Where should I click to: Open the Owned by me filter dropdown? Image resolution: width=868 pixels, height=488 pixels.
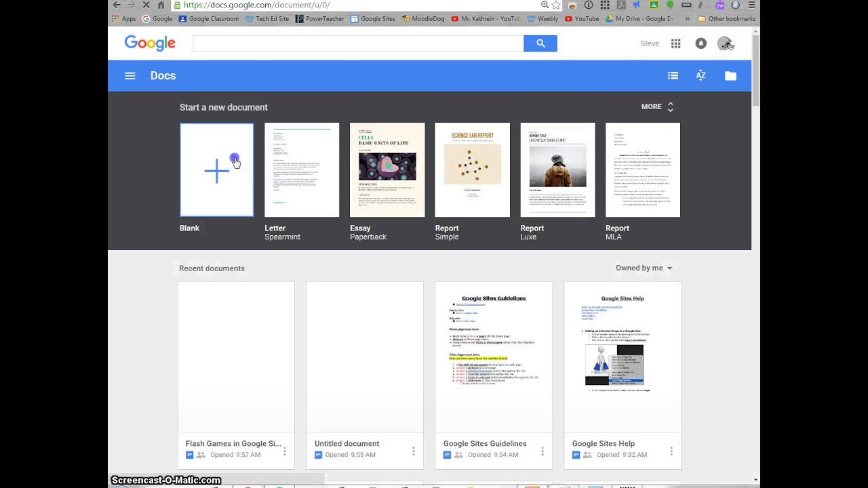[x=644, y=268]
